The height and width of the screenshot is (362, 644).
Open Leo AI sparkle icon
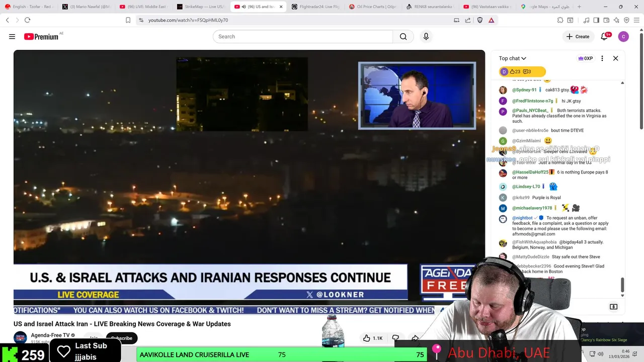coord(616,20)
